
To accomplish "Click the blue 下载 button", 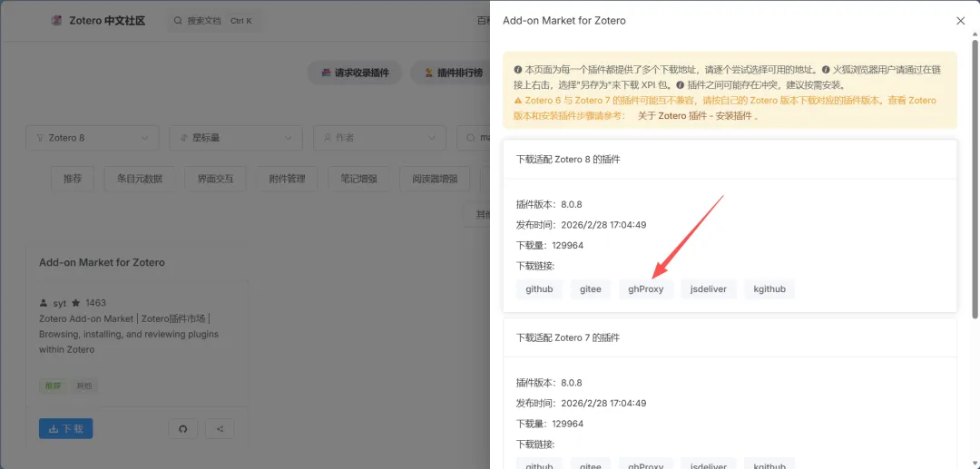I will point(65,428).
